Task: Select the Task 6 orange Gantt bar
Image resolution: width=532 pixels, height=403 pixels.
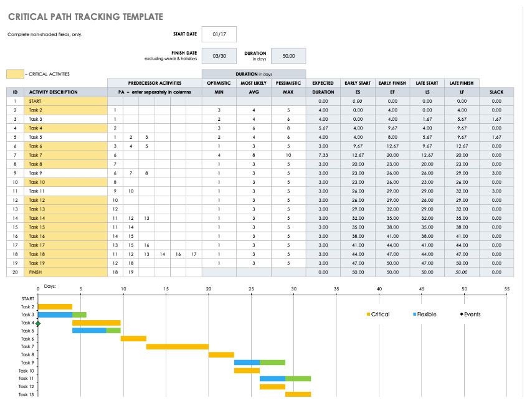Action: click(133, 339)
